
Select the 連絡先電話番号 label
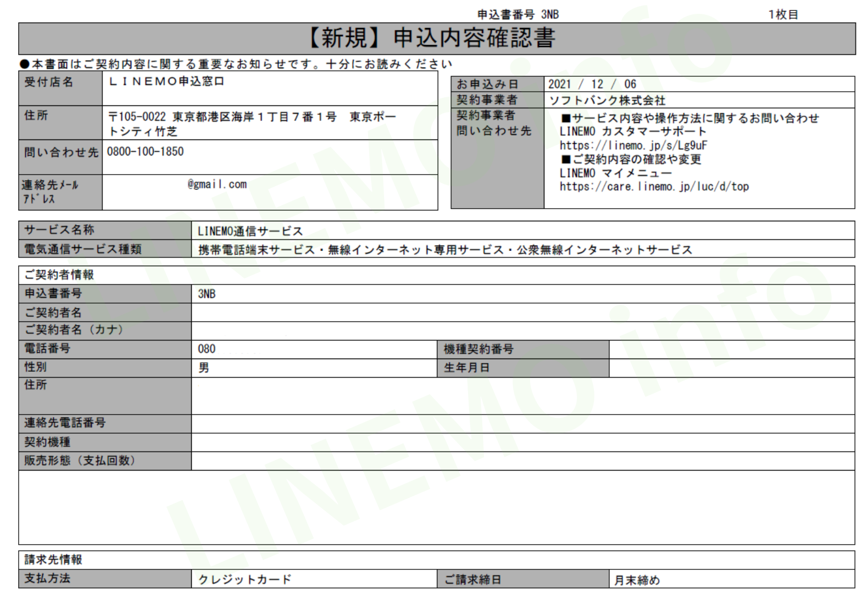[x=65, y=423]
